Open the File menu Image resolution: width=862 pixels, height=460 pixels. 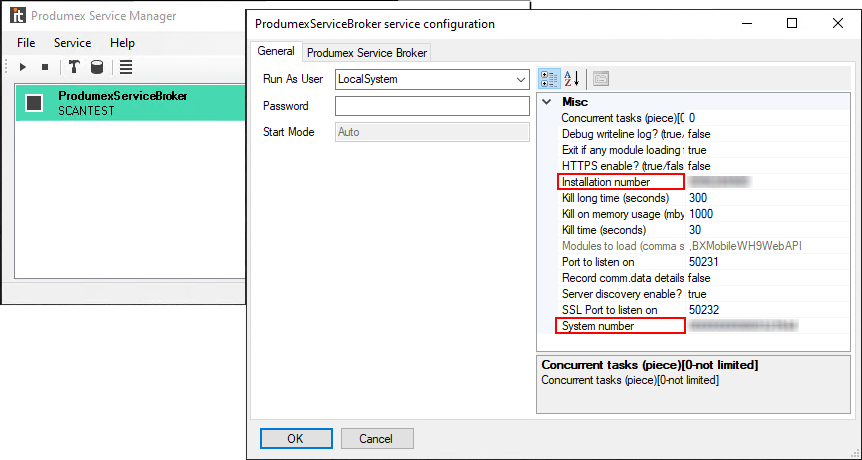[26, 43]
